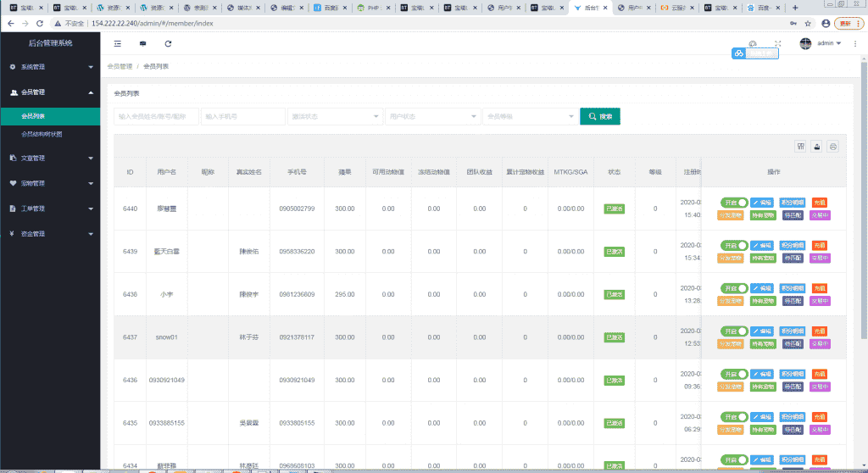Toggle the 开启 switch for user snow01

(734, 331)
